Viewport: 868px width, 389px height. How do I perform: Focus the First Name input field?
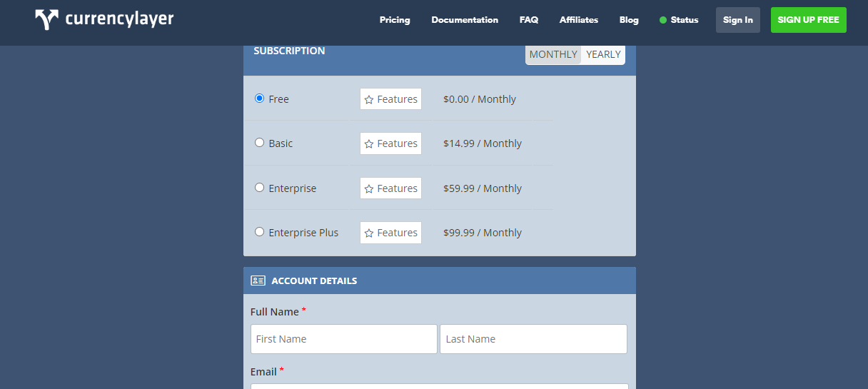click(x=343, y=339)
